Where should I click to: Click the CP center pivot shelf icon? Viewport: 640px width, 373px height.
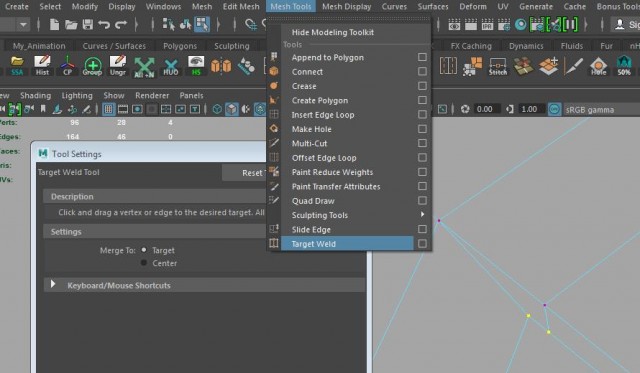click(x=67, y=67)
